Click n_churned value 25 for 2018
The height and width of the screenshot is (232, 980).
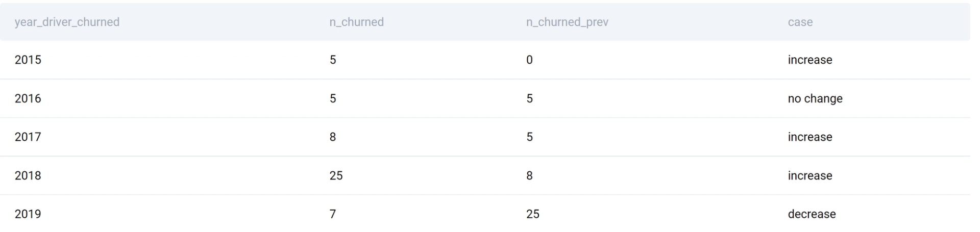click(336, 175)
